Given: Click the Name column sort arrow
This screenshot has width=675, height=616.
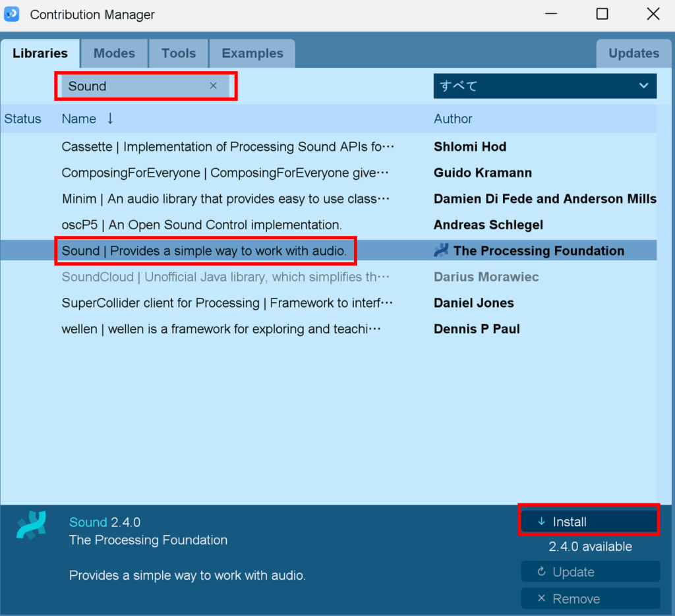Looking at the screenshot, I should point(110,119).
